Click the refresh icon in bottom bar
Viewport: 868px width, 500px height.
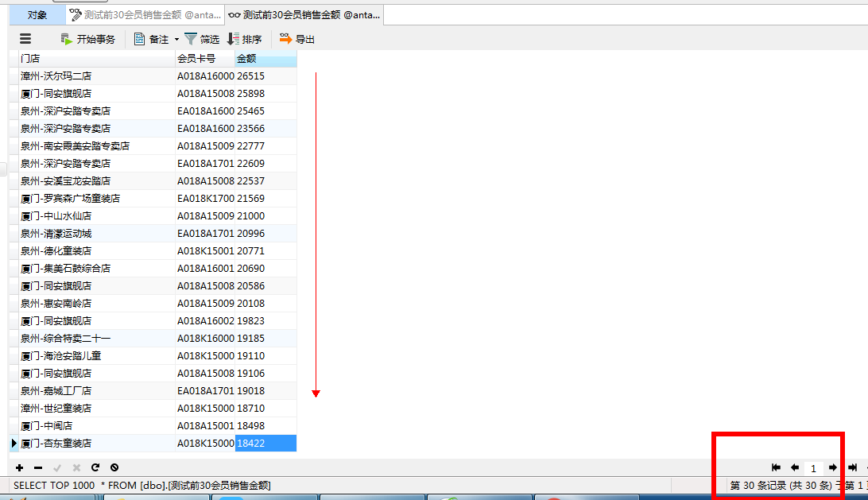[95, 468]
